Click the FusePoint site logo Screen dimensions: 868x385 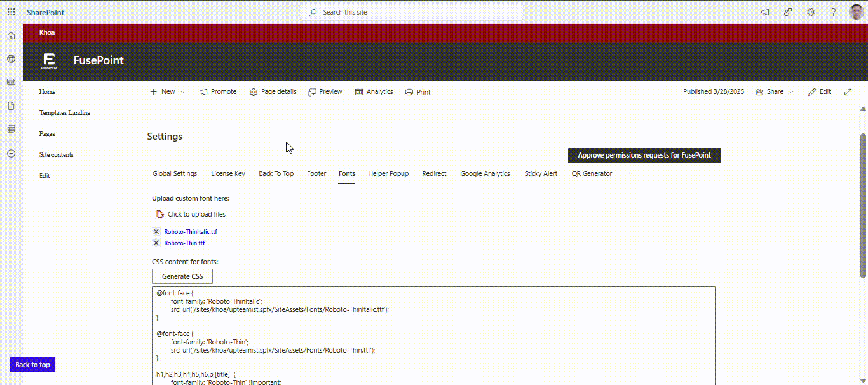(x=49, y=61)
